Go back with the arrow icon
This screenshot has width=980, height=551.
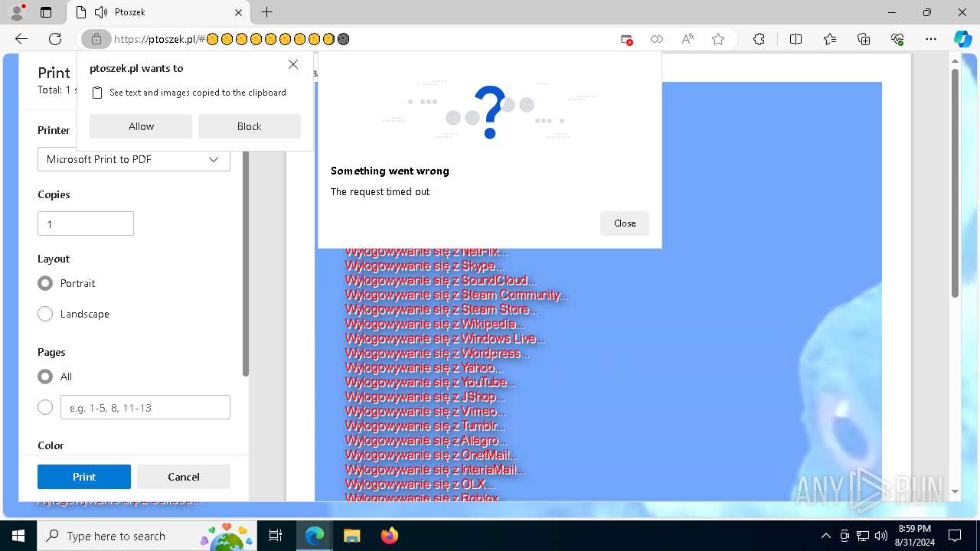click(21, 39)
